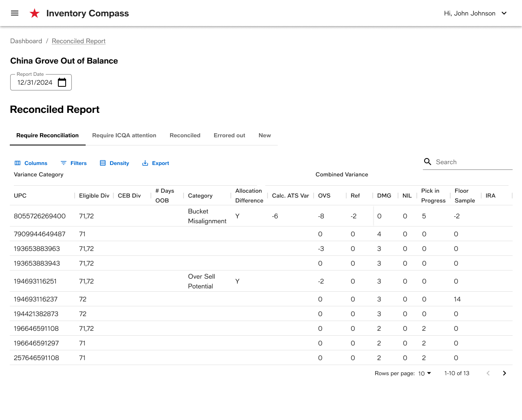
Task: Change table Density setting
Action: pyautogui.click(x=114, y=163)
